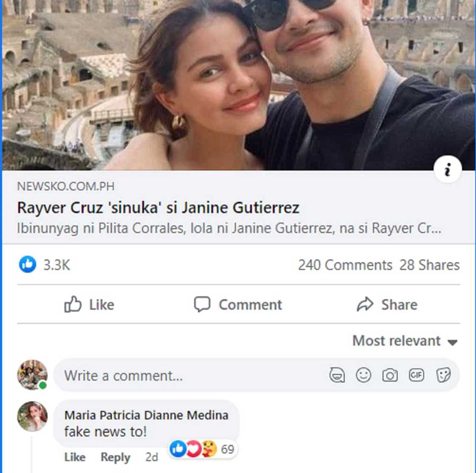Open the sticker picker next to GIF icon

(445, 375)
